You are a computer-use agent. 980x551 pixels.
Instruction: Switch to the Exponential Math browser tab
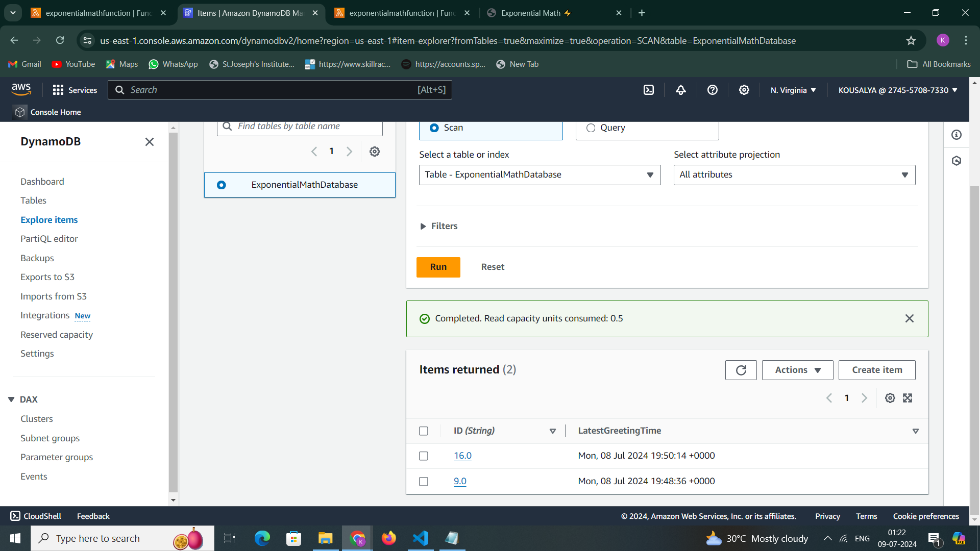531,13
